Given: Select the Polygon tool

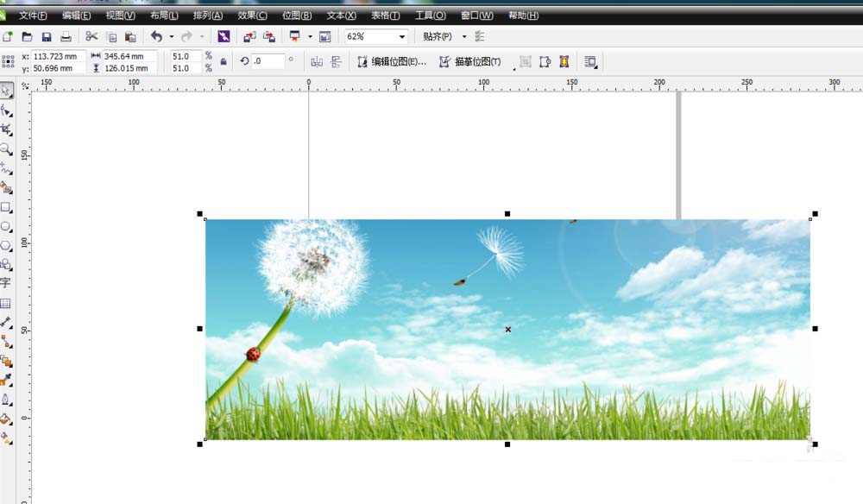Looking at the screenshot, I should tap(7, 246).
